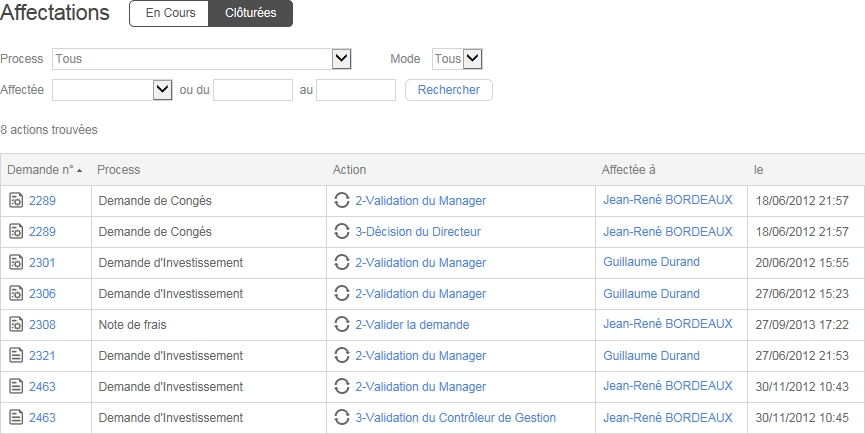Click the Action column header
The width and height of the screenshot is (865, 434).
click(350, 170)
